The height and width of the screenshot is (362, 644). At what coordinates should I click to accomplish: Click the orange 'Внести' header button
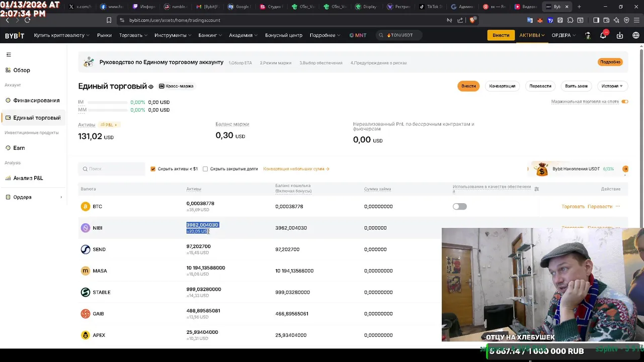[501, 35]
